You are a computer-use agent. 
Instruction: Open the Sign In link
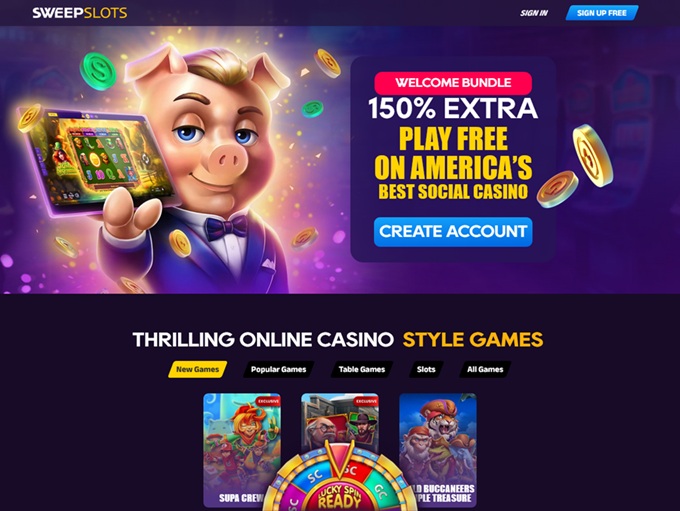[534, 13]
